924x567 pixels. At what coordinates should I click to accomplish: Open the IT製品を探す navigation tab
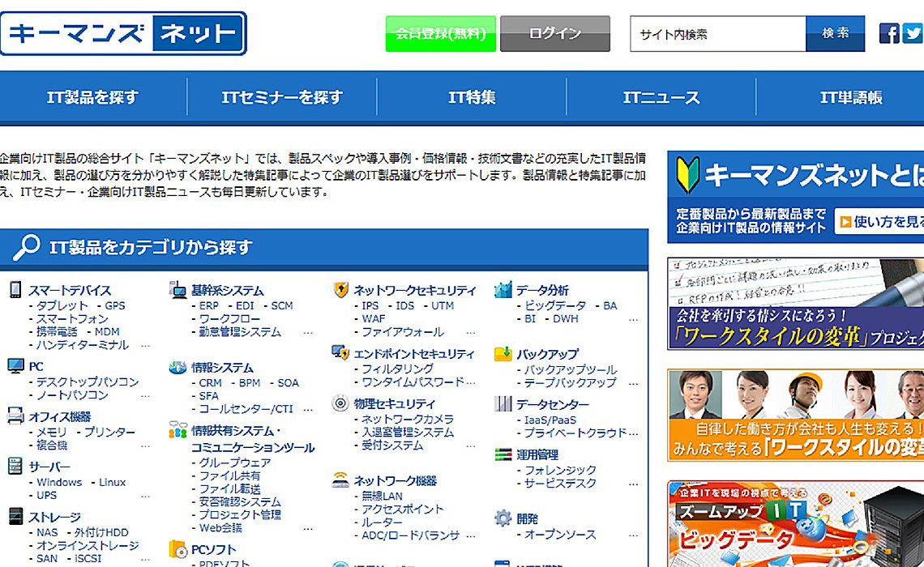[x=92, y=97]
